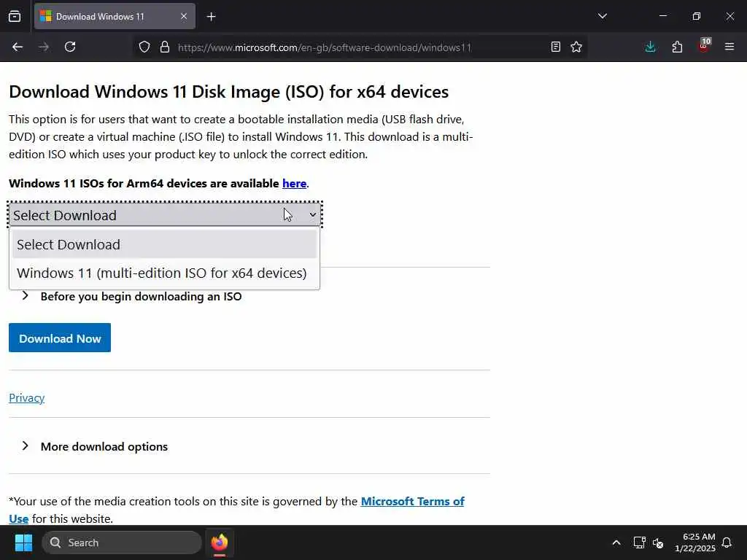Open the Privacy link
The width and height of the screenshot is (747, 560).
[x=27, y=397]
